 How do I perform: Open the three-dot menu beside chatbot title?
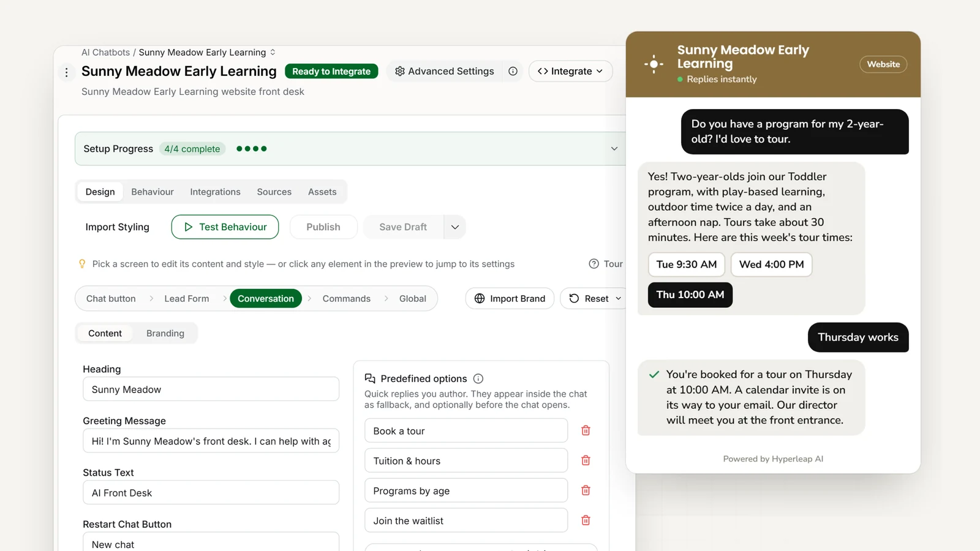pyautogui.click(x=67, y=72)
